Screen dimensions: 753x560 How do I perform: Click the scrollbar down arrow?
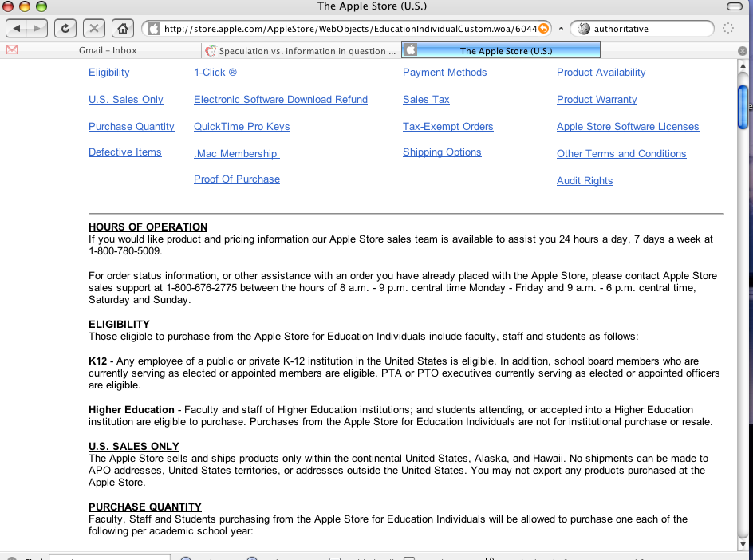pos(743,545)
